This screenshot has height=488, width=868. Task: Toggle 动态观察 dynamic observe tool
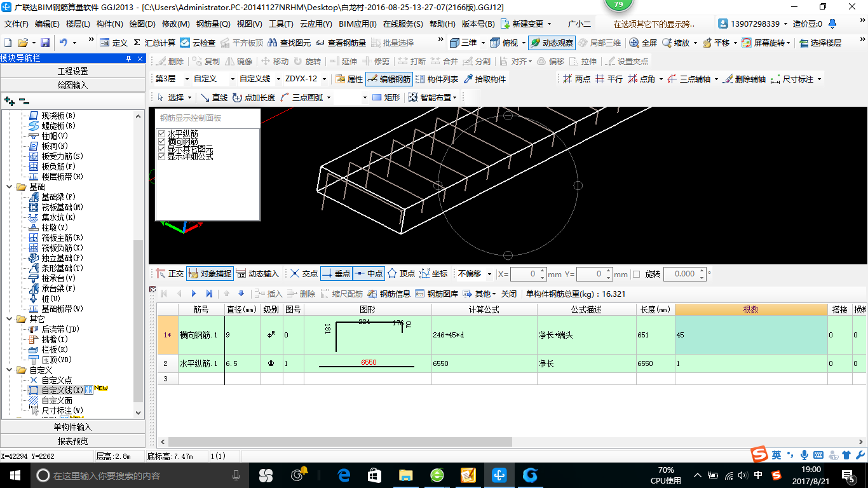[552, 43]
